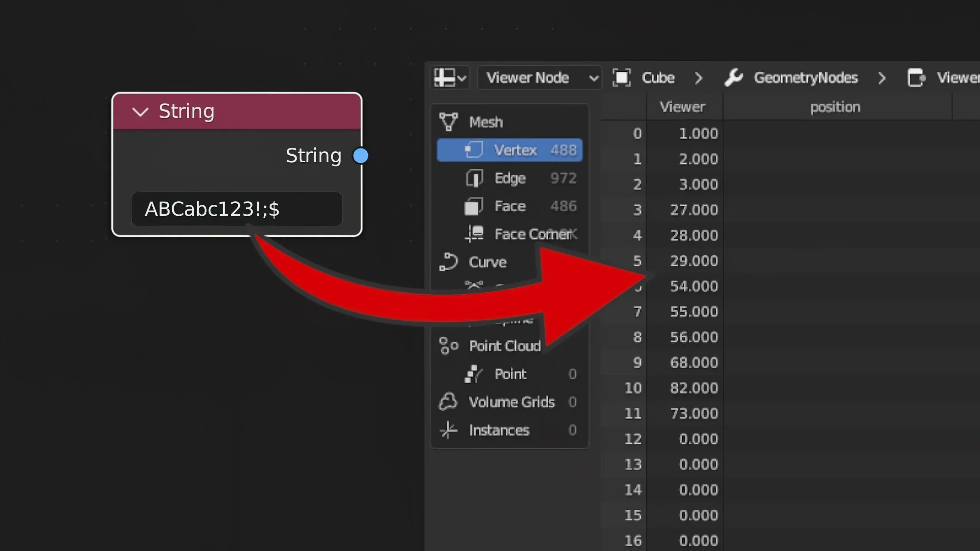Click the Viewer node breadcrumb icon
The image size is (980, 551).
[916, 78]
